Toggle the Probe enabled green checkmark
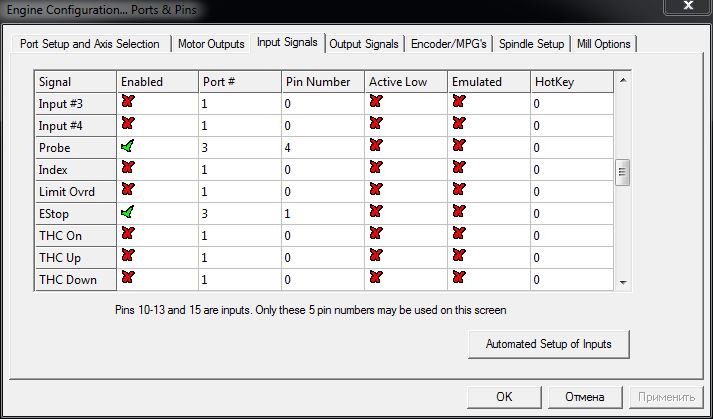The image size is (713, 419). [x=127, y=146]
